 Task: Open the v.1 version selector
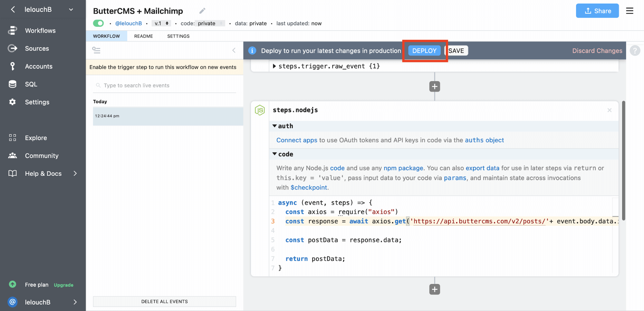point(161,24)
